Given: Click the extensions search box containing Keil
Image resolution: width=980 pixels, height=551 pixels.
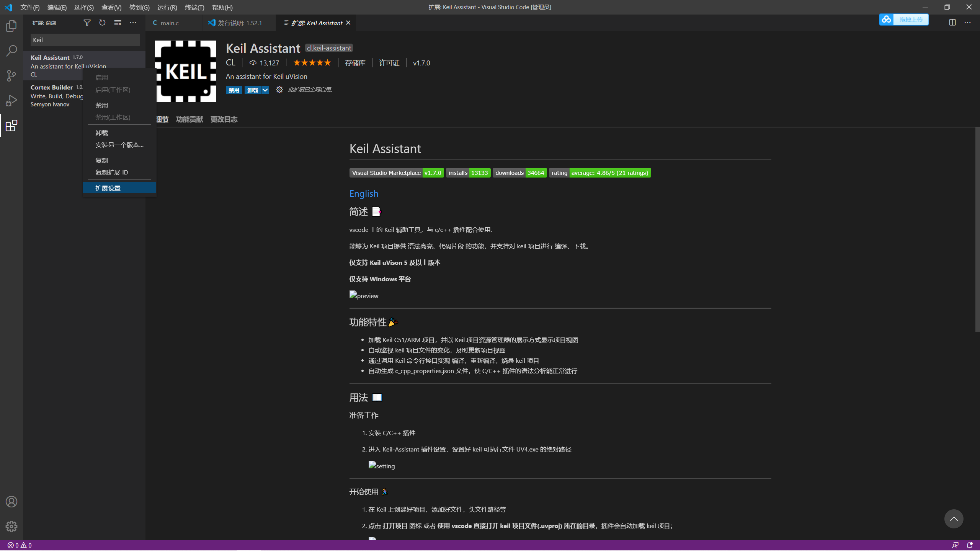Looking at the screenshot, I should click(85, 40).
